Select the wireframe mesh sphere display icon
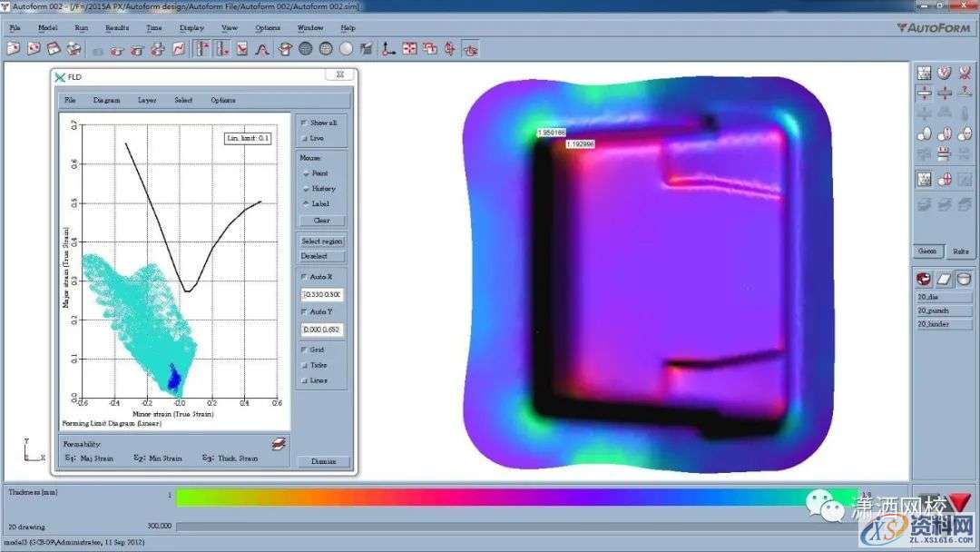The height and width of the screenshot is (552, 980). tap(306, 48)
